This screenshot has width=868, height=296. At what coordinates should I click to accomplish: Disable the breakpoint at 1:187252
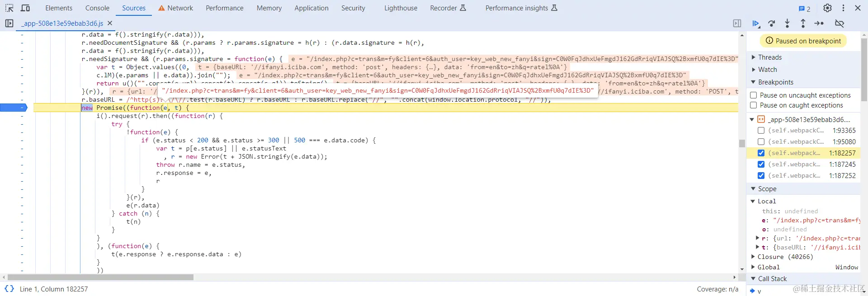(761, 176)
